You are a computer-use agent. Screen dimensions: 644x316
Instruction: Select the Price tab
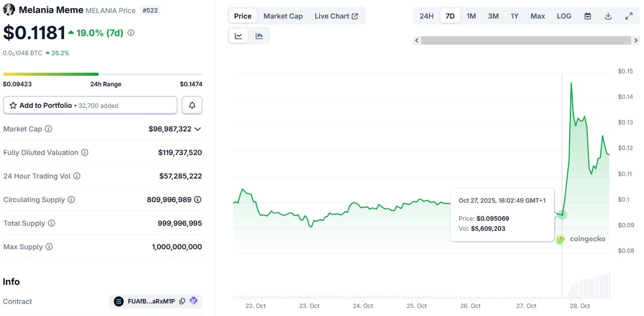click(243, 16)
